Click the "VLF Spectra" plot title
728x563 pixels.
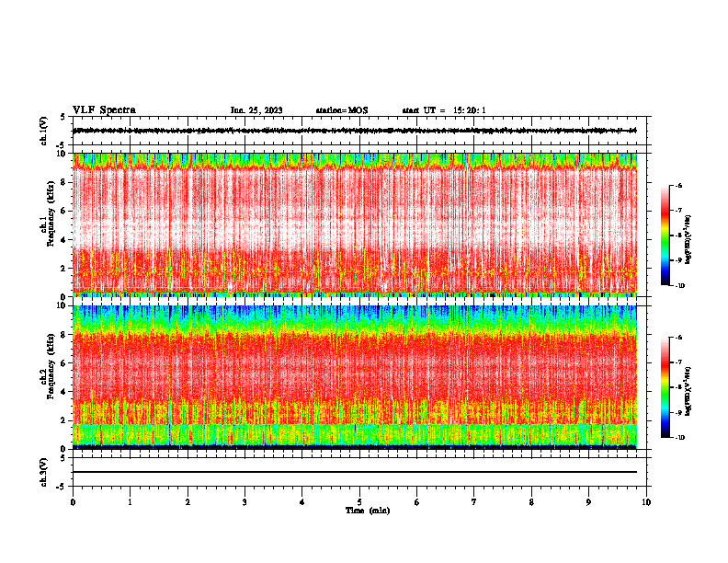click(x=104, y=110)
